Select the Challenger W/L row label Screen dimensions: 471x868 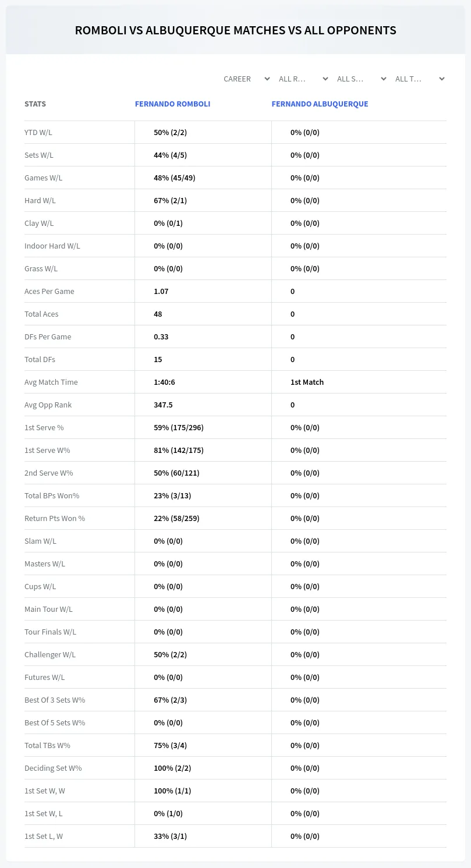click(50, 654)
